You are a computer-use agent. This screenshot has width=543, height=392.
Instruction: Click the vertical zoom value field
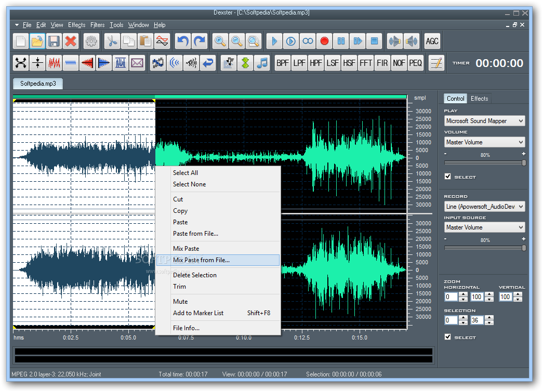(506, 297)
